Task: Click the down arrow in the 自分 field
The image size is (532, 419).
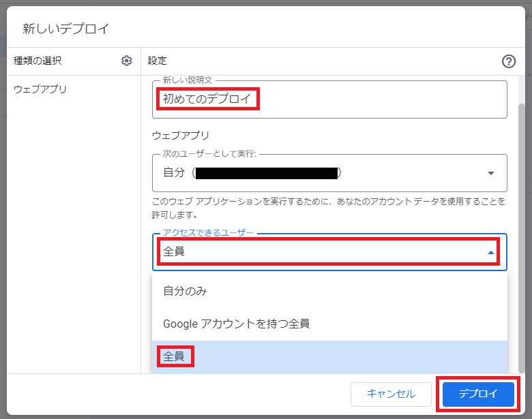Action: [x=491, y=173]
